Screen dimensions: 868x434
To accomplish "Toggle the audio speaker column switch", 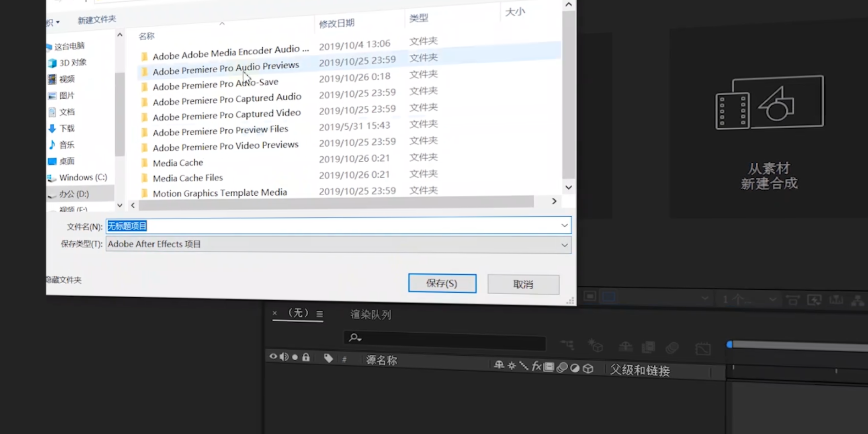I will (284, 357).
